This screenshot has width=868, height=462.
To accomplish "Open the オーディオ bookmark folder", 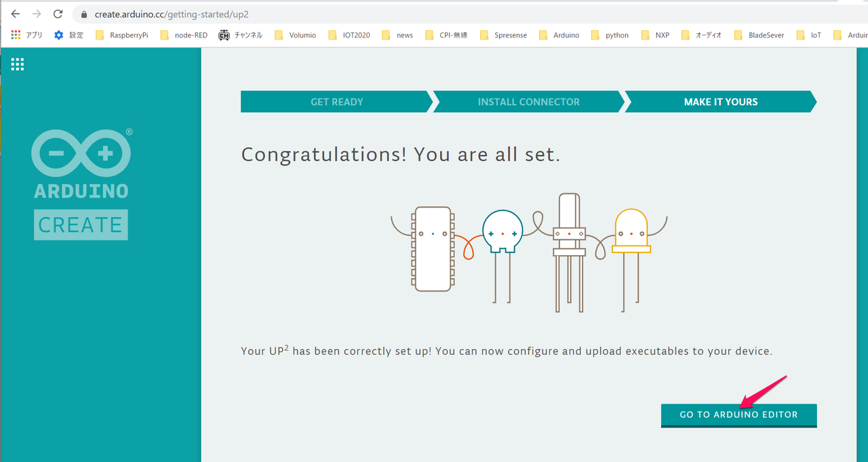I will coord(702,35).
